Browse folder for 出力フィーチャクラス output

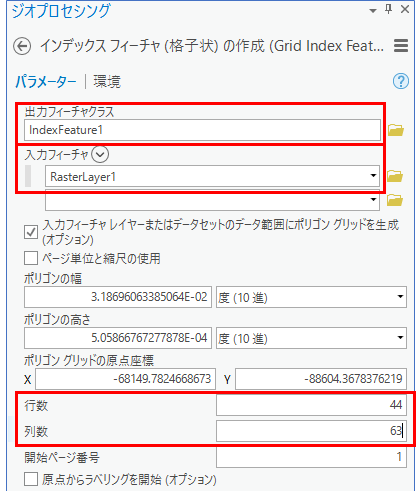tap(396, 130)
